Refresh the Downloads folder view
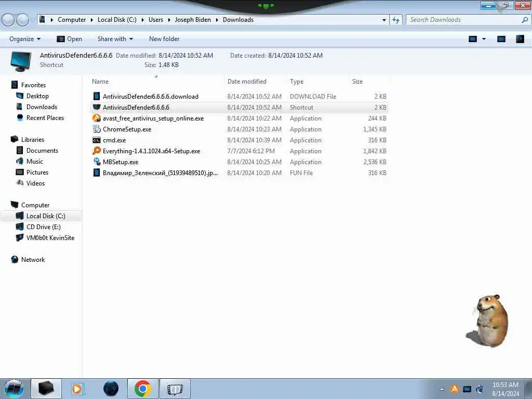Image resolution: width=532 pixels, height=399 pixels. pos(395,20)
